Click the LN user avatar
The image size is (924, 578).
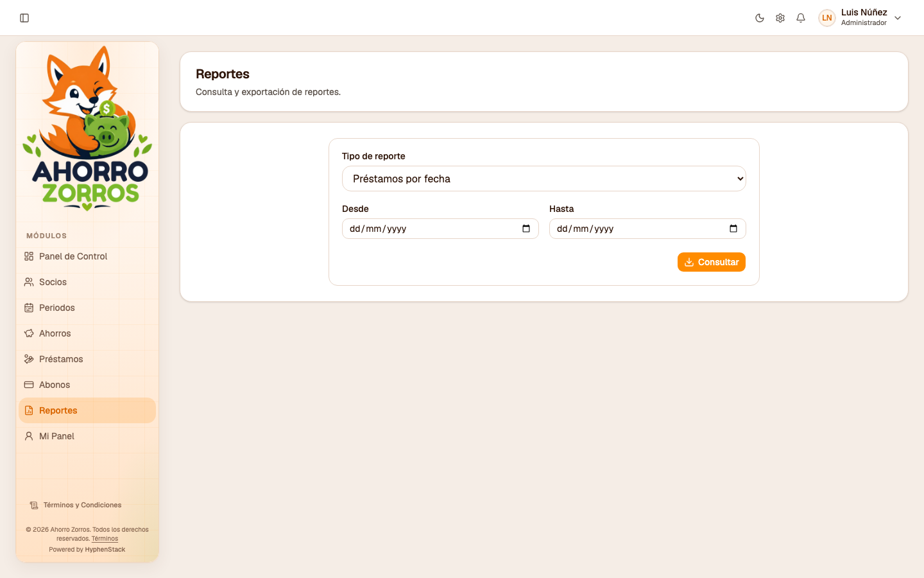(x=827, y=18)
